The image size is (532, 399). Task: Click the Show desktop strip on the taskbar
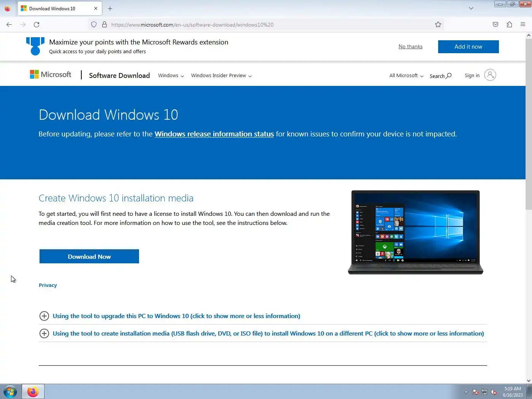tap(529, 391)
